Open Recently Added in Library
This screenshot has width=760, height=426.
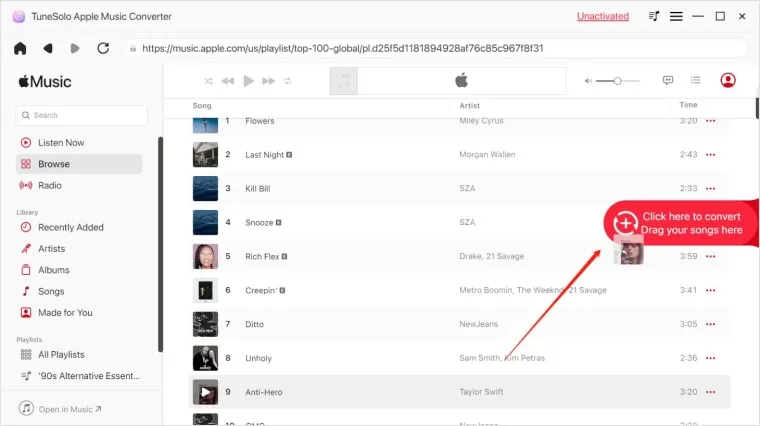tap(70, 227)
